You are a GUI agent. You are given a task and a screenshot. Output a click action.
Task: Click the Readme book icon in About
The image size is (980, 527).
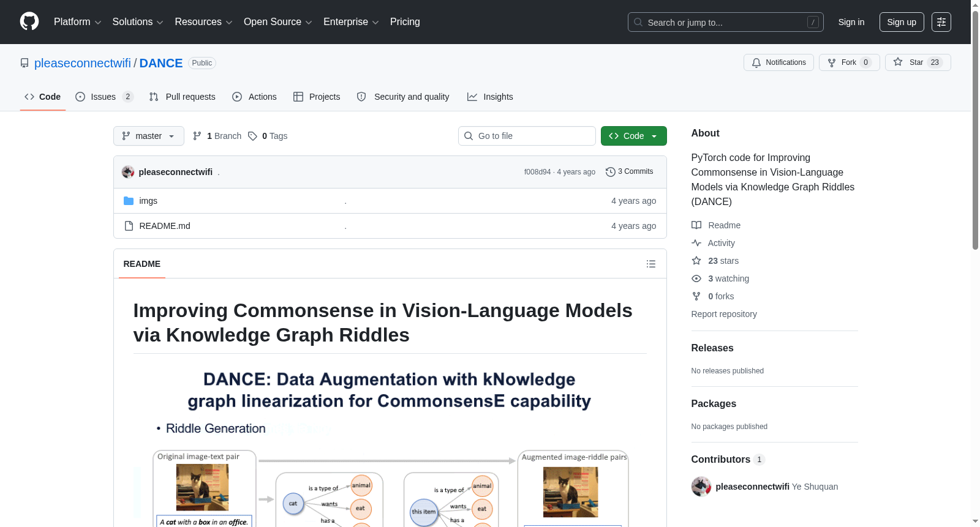click(x=696, y=225)
